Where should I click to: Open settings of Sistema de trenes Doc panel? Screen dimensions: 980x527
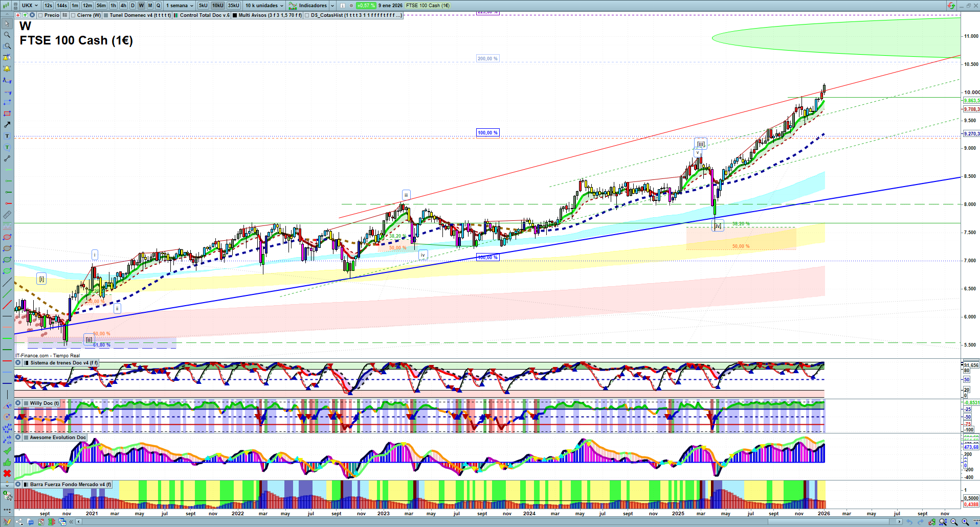point(18,363)
